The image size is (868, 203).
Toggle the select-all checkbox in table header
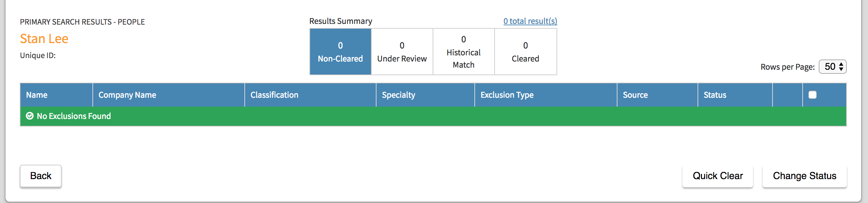point(812,95)
